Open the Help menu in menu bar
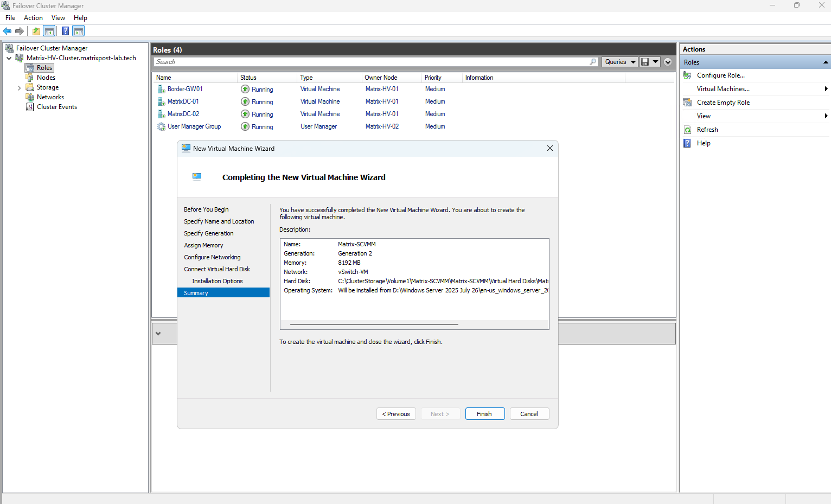831x504 pixels. coord(80,18)
